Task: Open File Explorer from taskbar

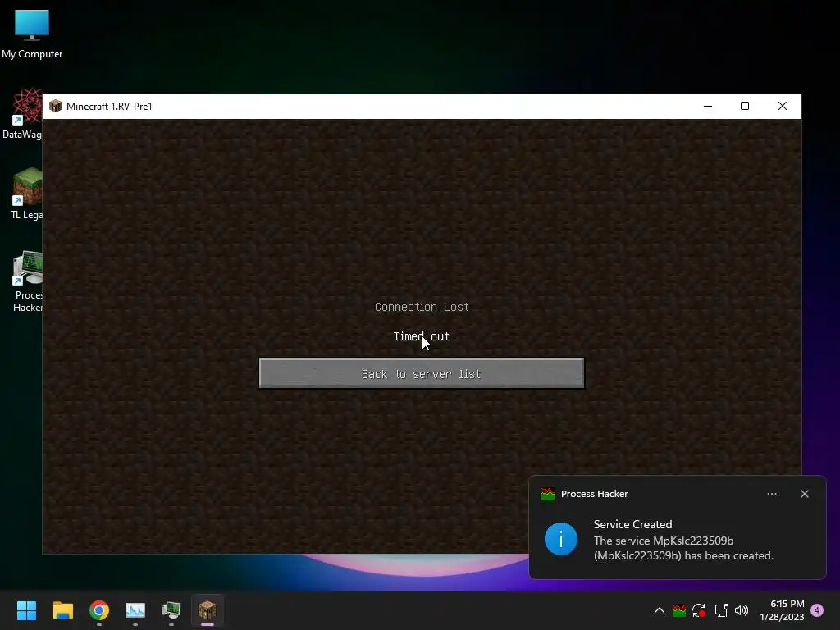Action: [62, 610]
